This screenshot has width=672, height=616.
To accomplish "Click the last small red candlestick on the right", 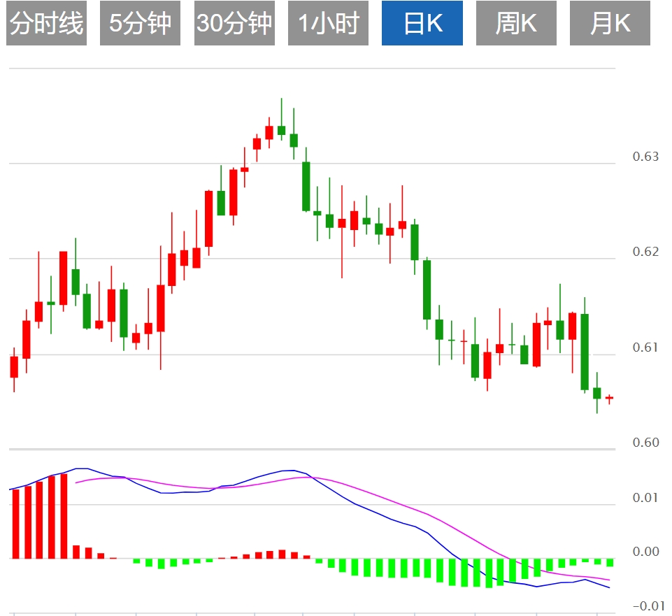I will (x=609, y=398).
